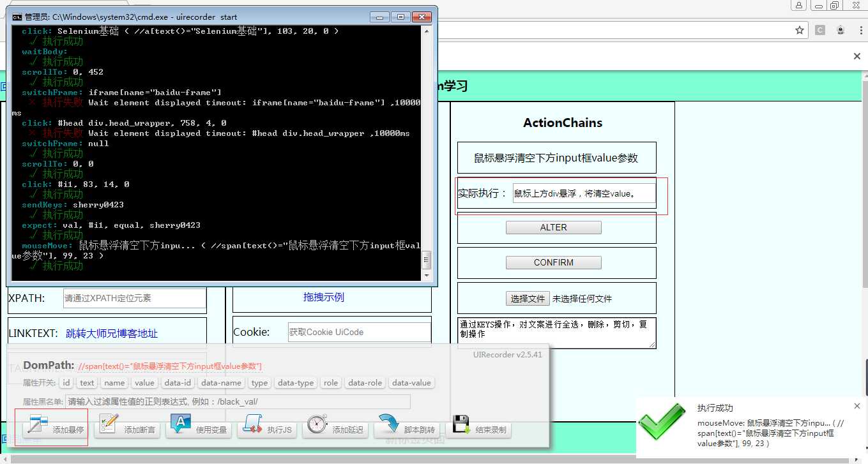
Task: Toggle the data-id attribute switch
Action: coord(178,383)
